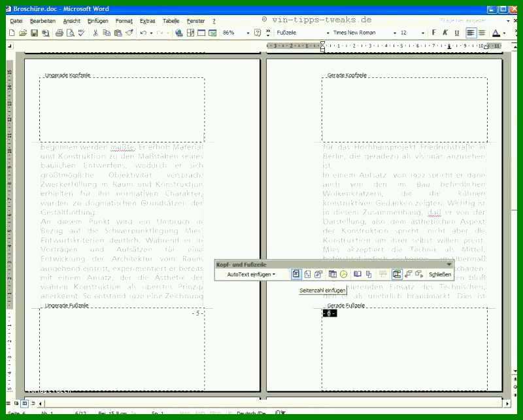The width and height of the screenshot is (523, 420).
Task: Format page number in header/footer toolbar
Action: [318, 274]
